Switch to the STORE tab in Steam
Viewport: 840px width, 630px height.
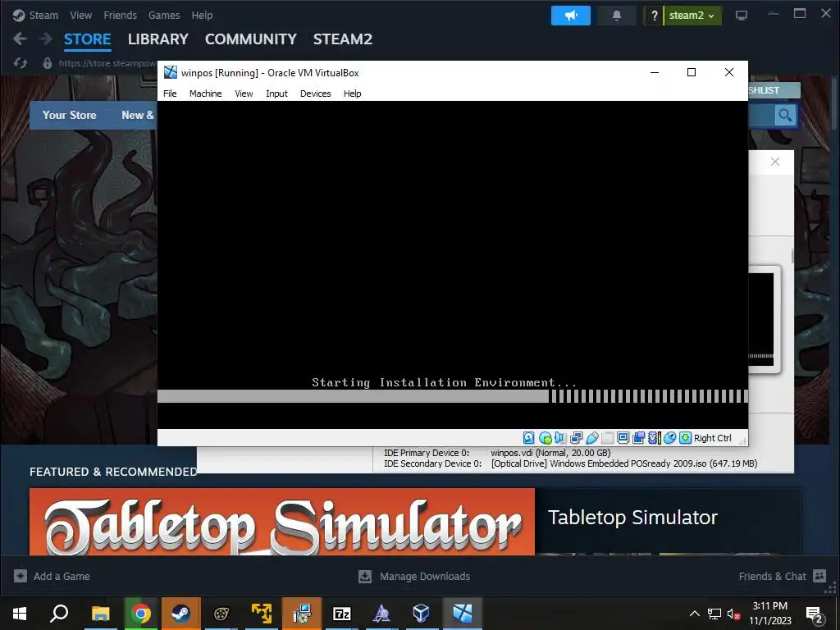(x=87, y=39)
